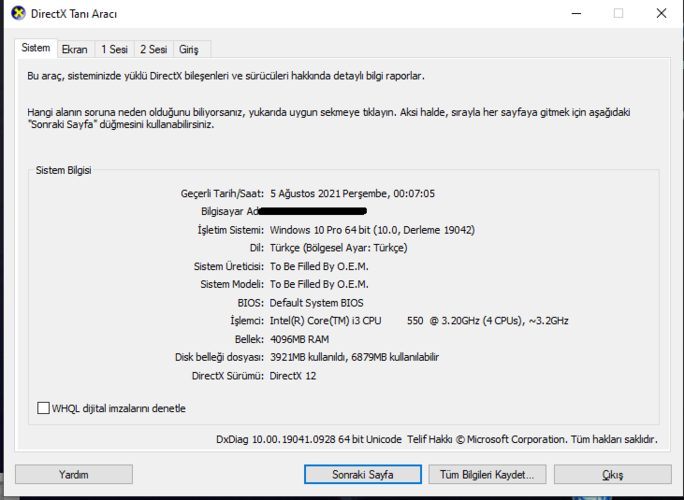Open the 1 Sesi tab
The height and width of the screenshot is (500, 684).
[x=114, y=49]
